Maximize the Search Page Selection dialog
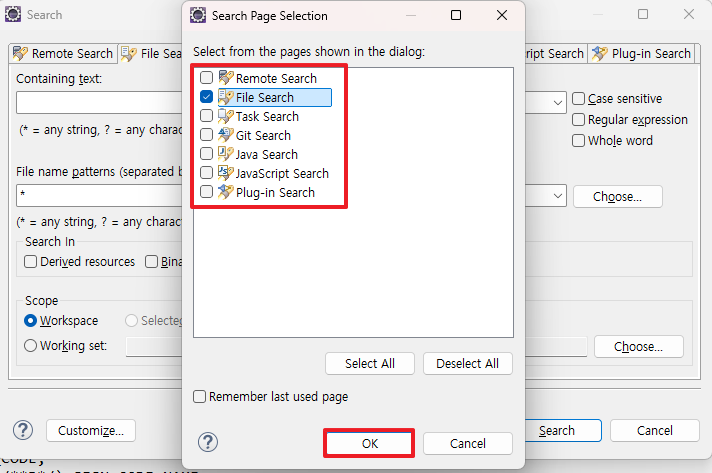Image resolution: width=712 pixels, height=473 pixels. tap(456, 15)
